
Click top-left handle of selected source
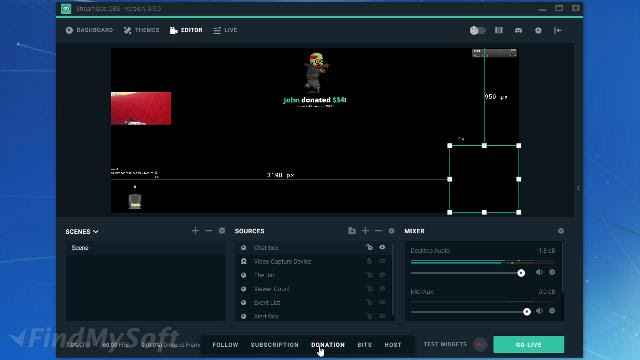450,146
